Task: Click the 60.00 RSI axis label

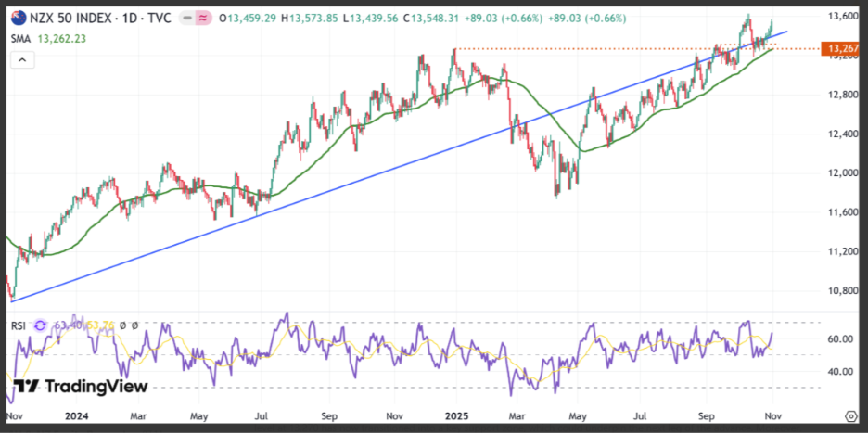Action: 841,338
